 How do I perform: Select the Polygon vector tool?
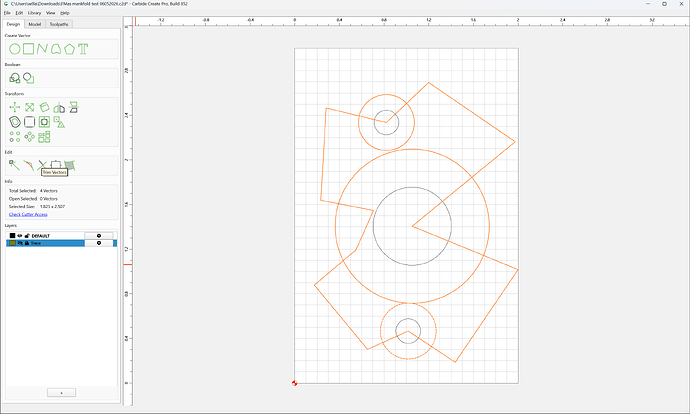[x=69, y=49]
